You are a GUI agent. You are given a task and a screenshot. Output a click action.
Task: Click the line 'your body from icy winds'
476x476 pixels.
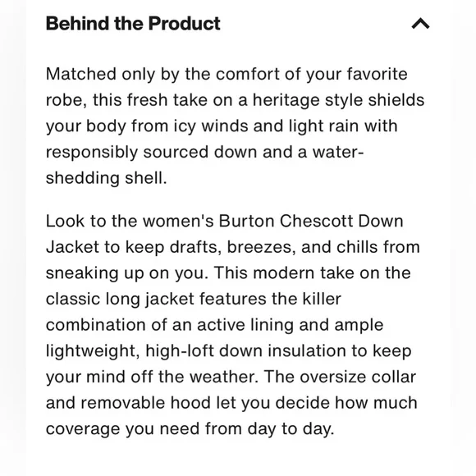(222, 126)
